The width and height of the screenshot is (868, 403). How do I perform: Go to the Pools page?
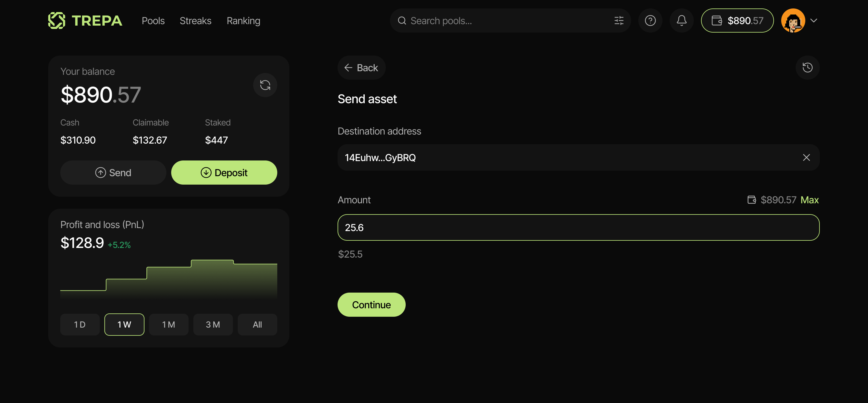153,21
